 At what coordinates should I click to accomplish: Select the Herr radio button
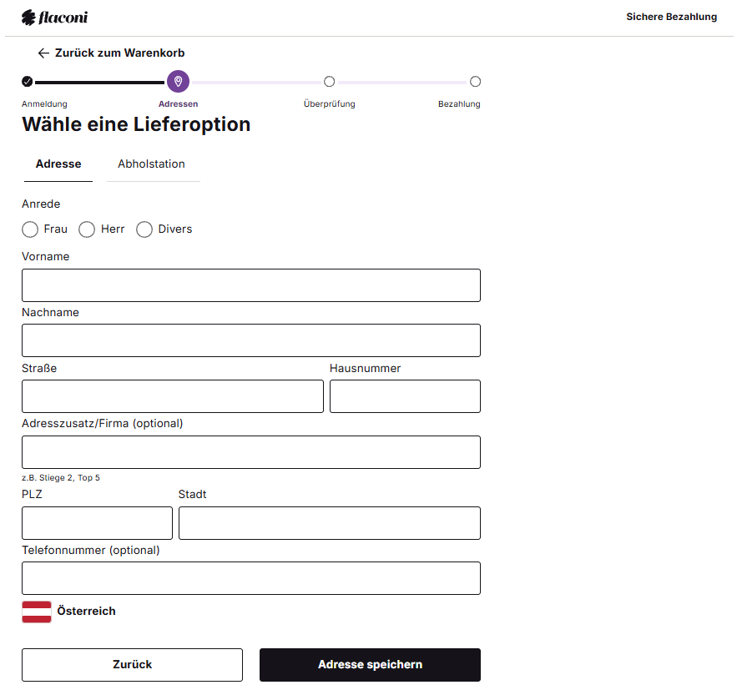pos(87,229)
